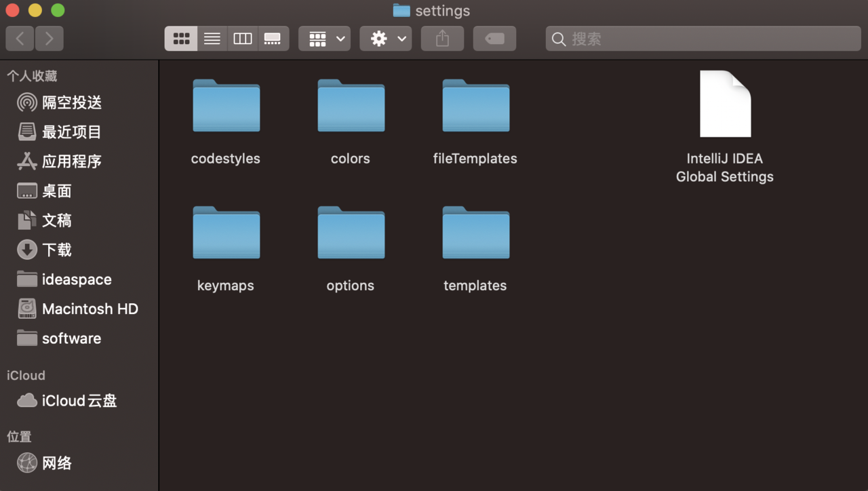Select IntelliJ IDEA Global Settings file
Image resolution: width=868 pixels, height=491 pixels.
pyautogui.click(x=725, y=105)
